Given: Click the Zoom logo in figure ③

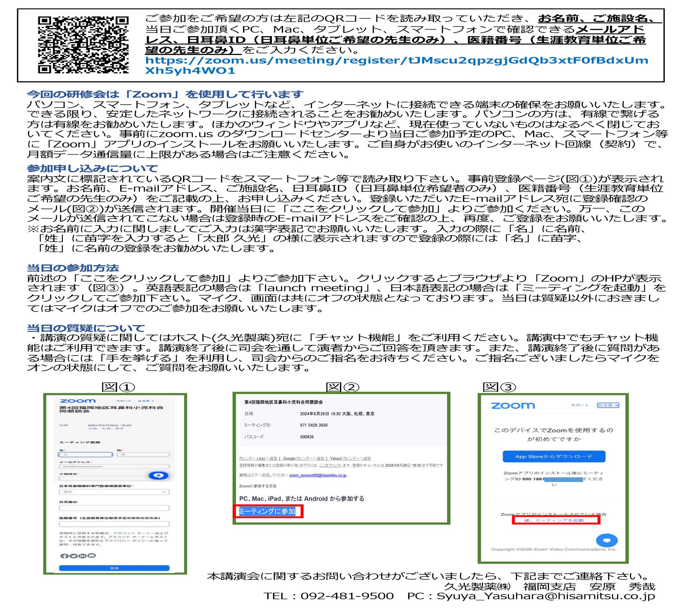Looking at the screenshot, I should click(513, 406).
